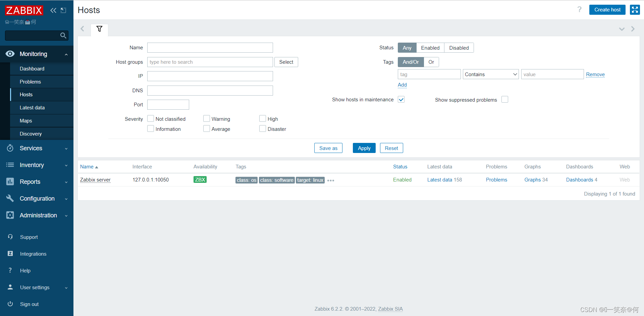Uncheck Show hosts in maintenance
644x316 pixels.
(x=401, y=99)
